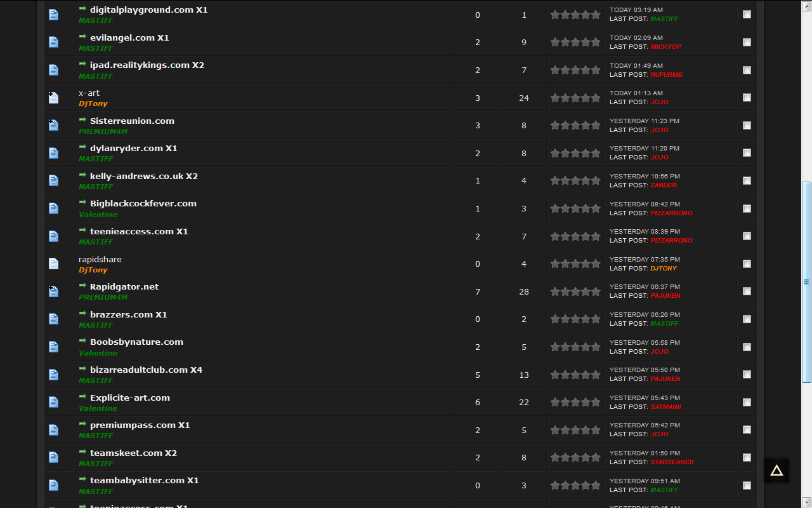Viewport: 812px width, 508px height.
Task: Open Valentine profile under Bigblackcockfever.com
Action: point(98,215)
